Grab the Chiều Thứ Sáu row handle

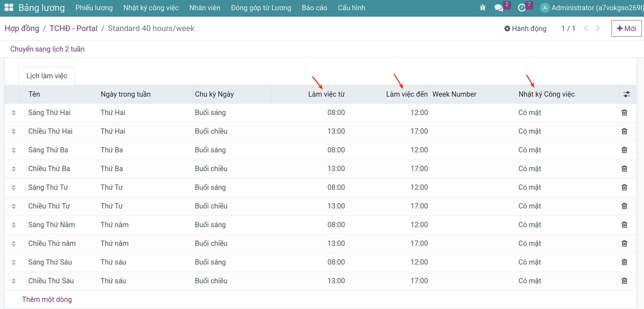click(14, 281)
